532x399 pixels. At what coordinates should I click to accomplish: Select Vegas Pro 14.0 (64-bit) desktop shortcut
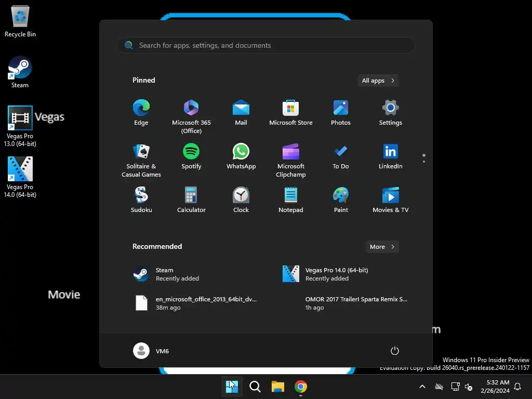[20, 177]
